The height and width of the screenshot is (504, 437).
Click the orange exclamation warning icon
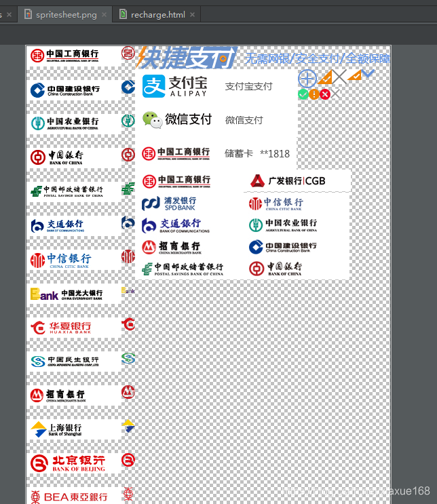[314, 94]
